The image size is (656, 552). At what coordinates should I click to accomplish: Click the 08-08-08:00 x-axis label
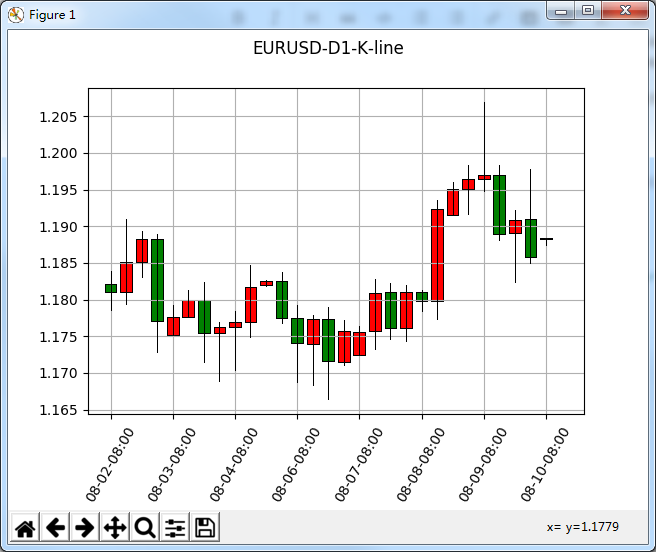tap(420, 465)
